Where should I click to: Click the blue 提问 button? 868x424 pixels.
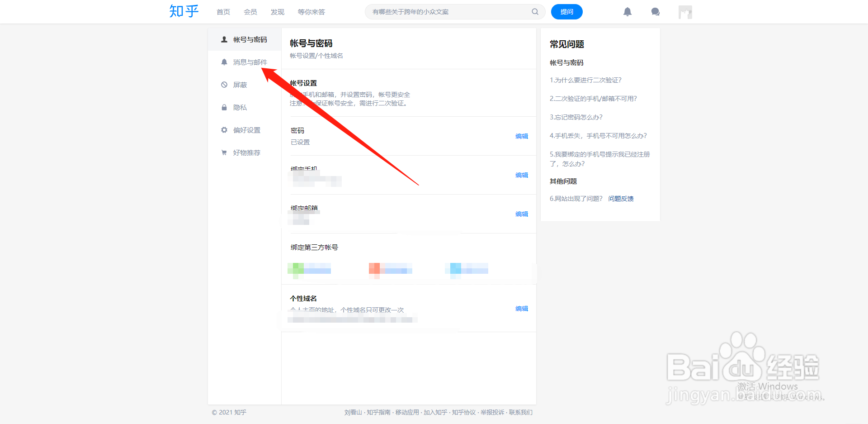point(566,12)
